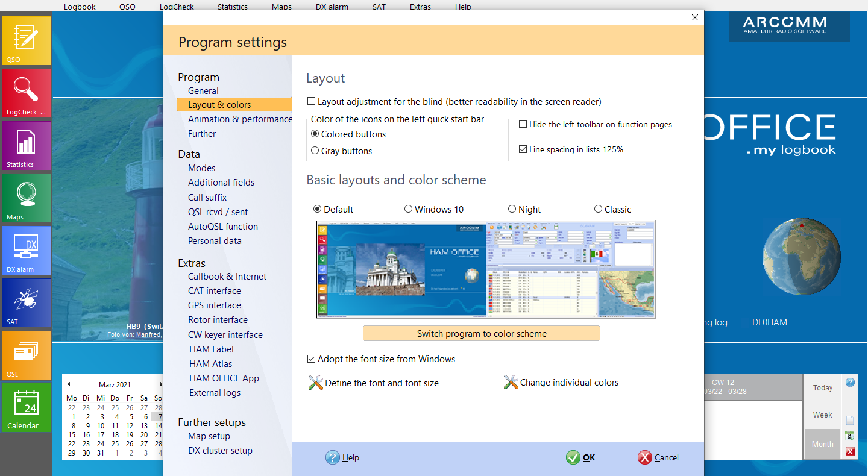Image resolution: width=868 pixels, height=476 pixels.
Task: Open the SAT satellite sidebar button
Action: tap(26, 302)
